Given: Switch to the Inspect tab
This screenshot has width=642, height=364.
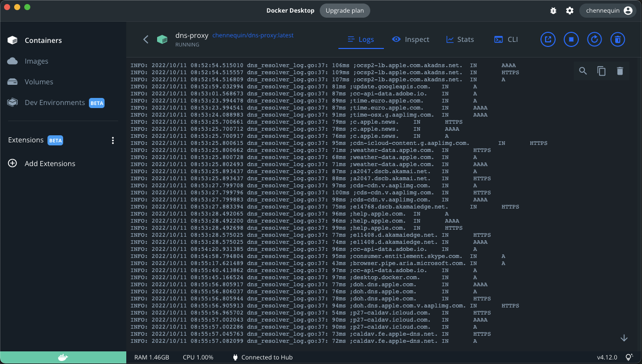Looking at the screenshot, I should click(x=411, y=39).
